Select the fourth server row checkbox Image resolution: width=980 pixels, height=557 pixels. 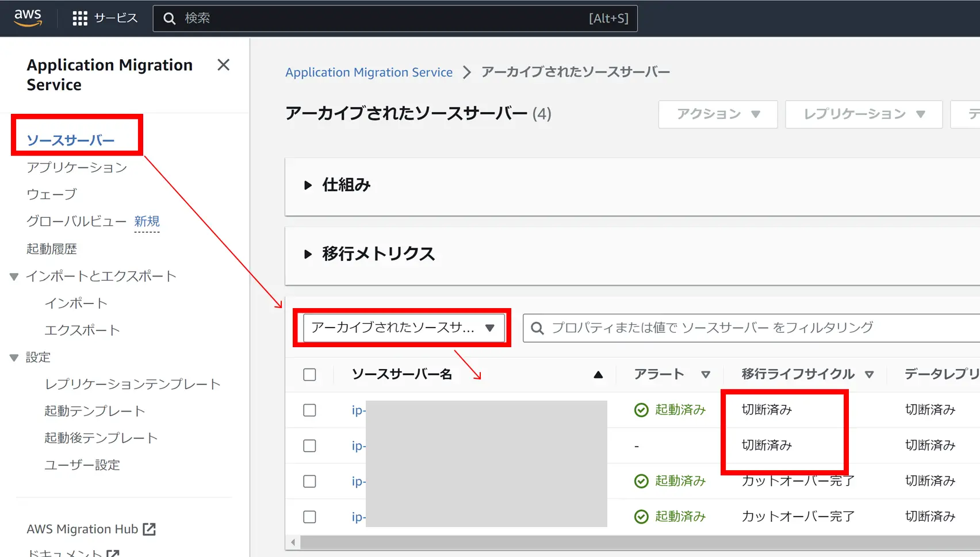(309, 517)
